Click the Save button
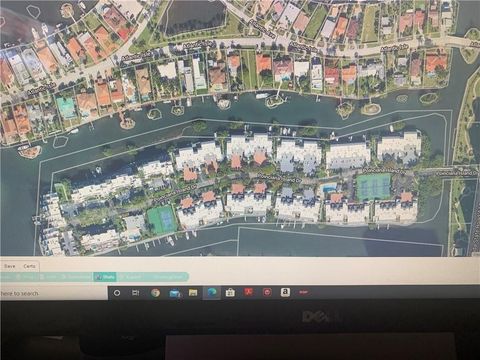Viewport: 480px width, 360px height. coord(10,266)
